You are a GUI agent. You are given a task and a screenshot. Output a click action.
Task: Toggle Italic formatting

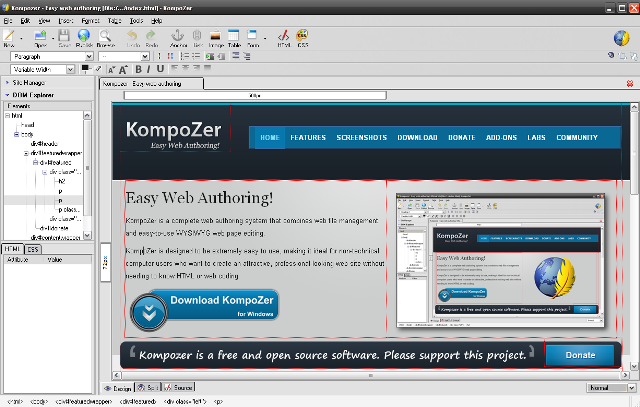149,69
